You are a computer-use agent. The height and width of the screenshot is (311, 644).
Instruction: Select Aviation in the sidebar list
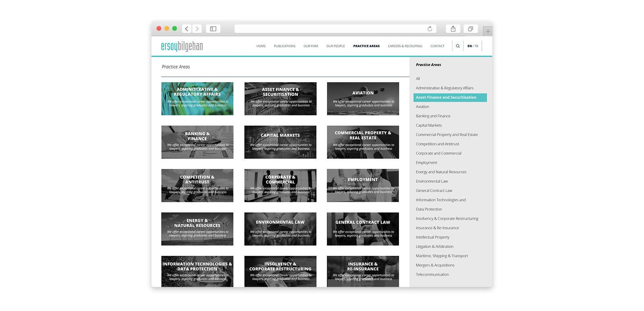(423, 107)
